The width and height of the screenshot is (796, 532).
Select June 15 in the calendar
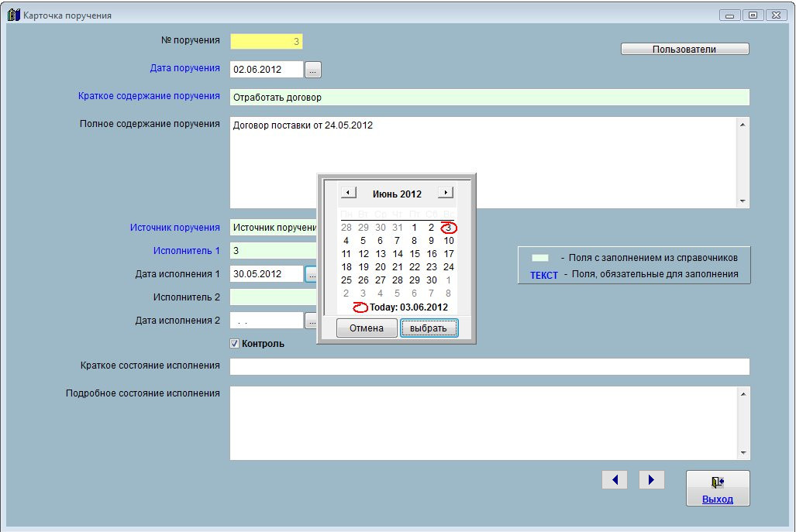[x=414, y=254]
